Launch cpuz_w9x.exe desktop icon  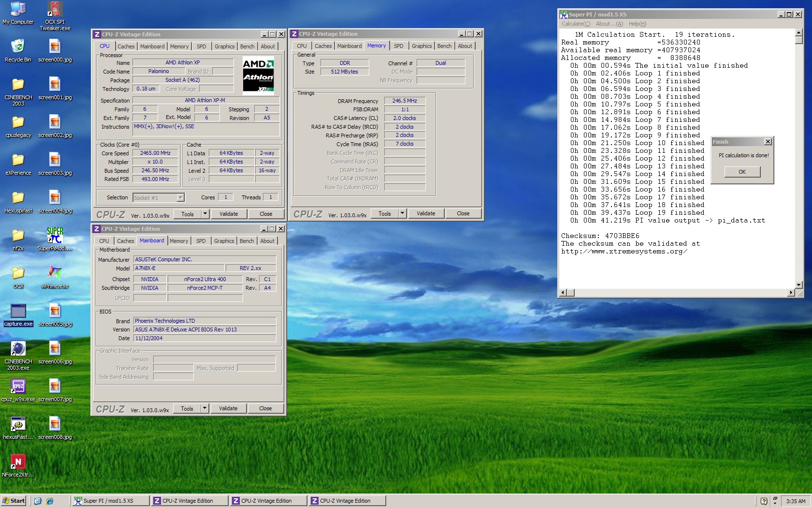18,390
